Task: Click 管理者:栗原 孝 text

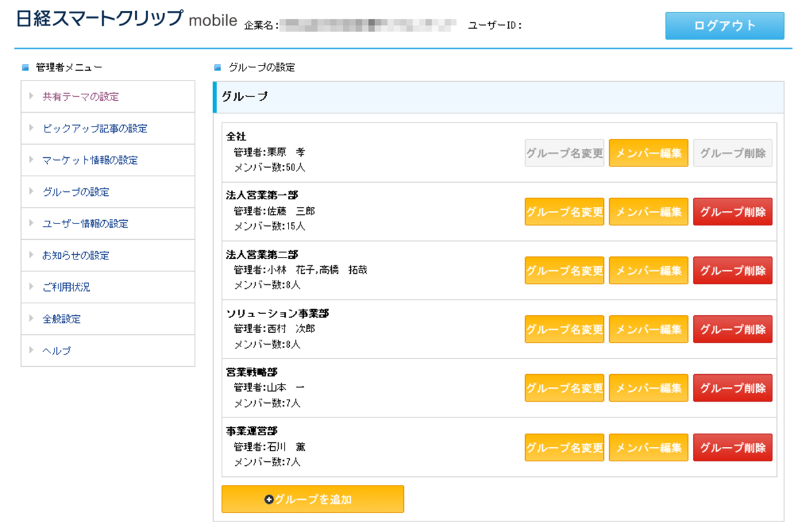Action: click(x=269, y=152)
